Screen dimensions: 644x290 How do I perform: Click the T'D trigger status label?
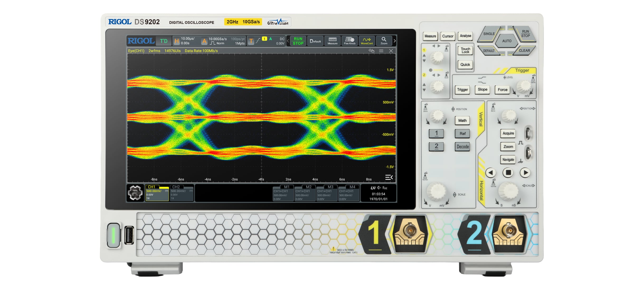[164, 41]
